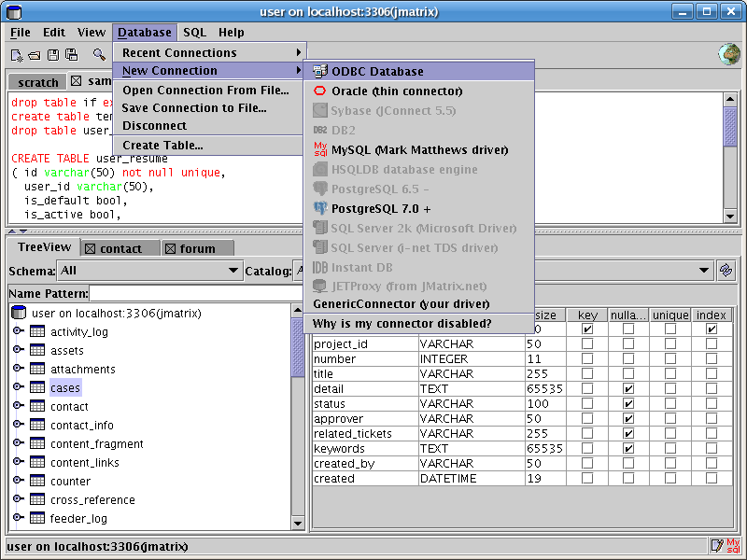Click the table icon next to attachments

point(37,369)
